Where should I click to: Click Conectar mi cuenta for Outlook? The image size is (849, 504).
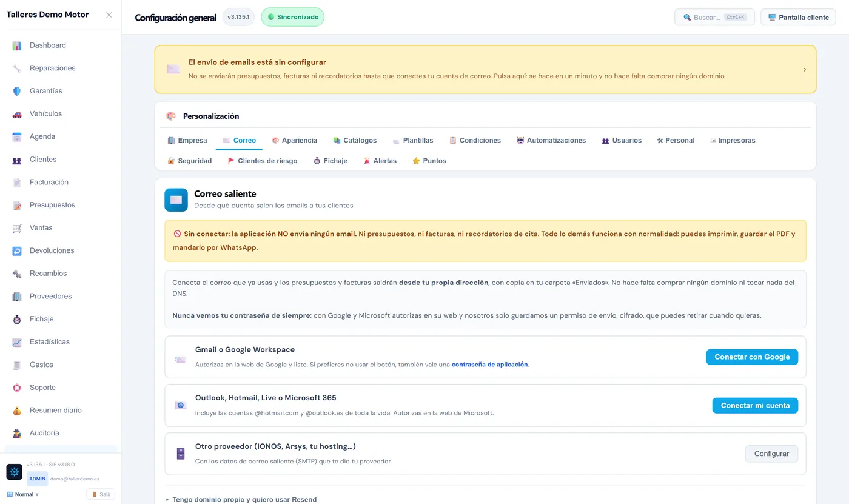pos(755,406)
